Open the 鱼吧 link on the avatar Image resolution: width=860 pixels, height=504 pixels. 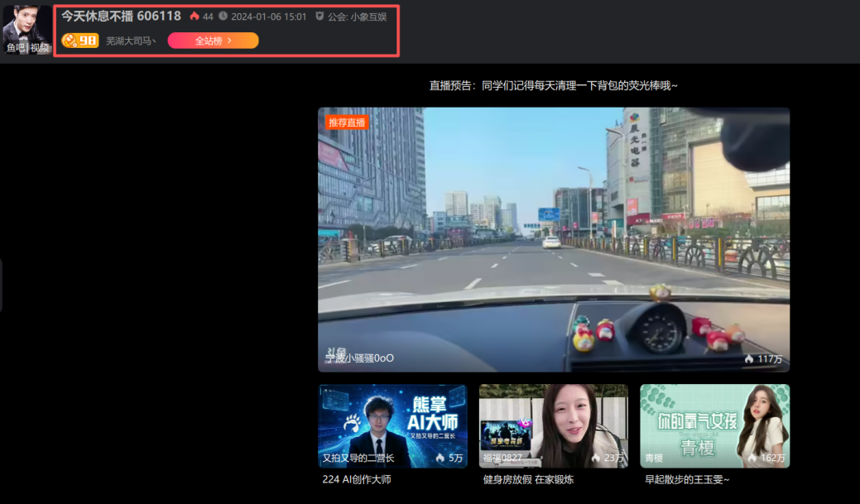click(16, 48)
